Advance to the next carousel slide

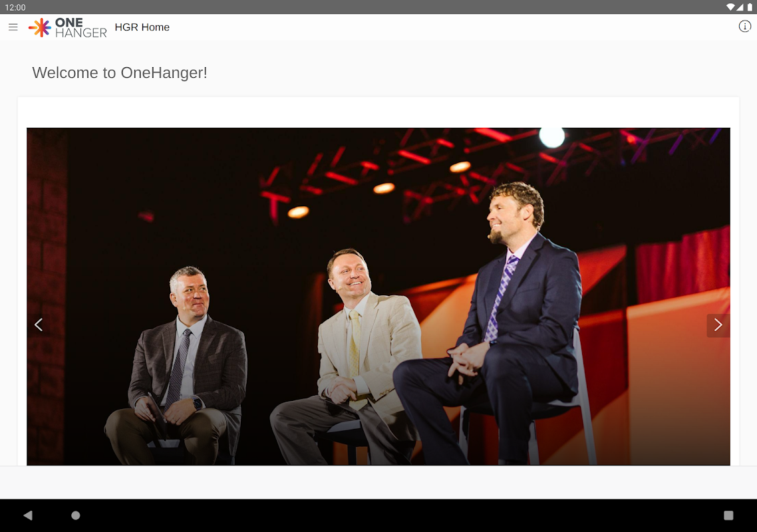click(718, 325)
